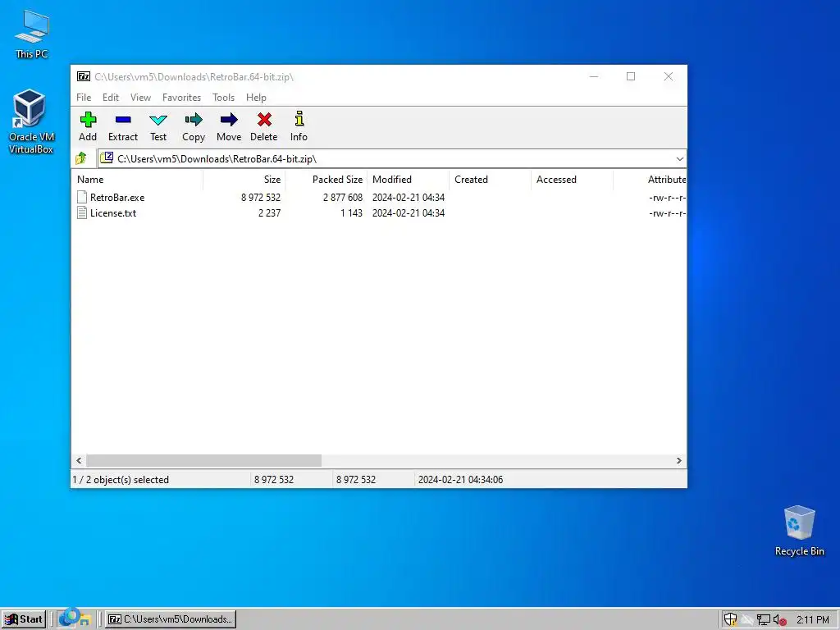Go up one folder level
840x630 pixels.
pos(81,158)
